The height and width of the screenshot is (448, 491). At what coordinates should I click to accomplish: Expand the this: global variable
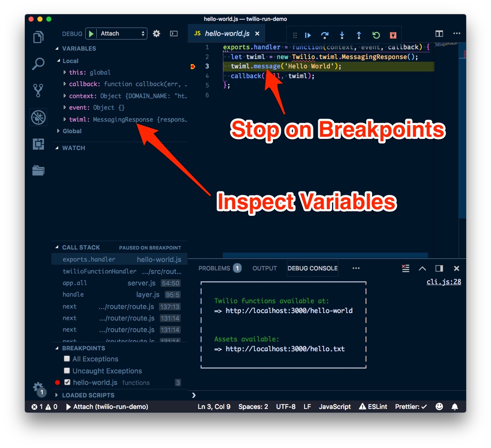64,72
